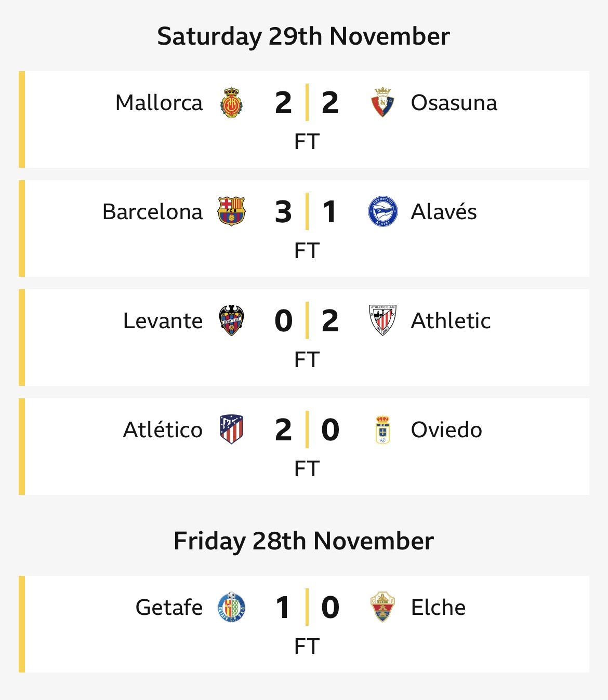Click the Osasuna team name
This screenshot has width=608, height=700.
[454, 103]
